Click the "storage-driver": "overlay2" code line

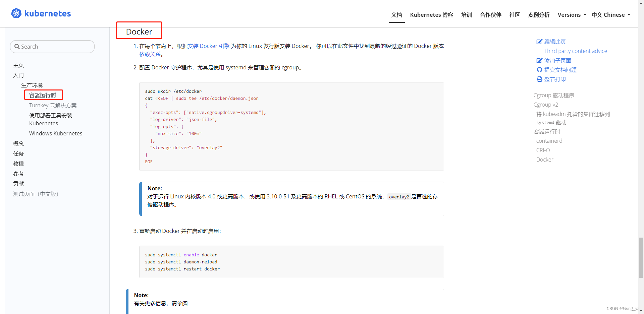tap(186, 147)
